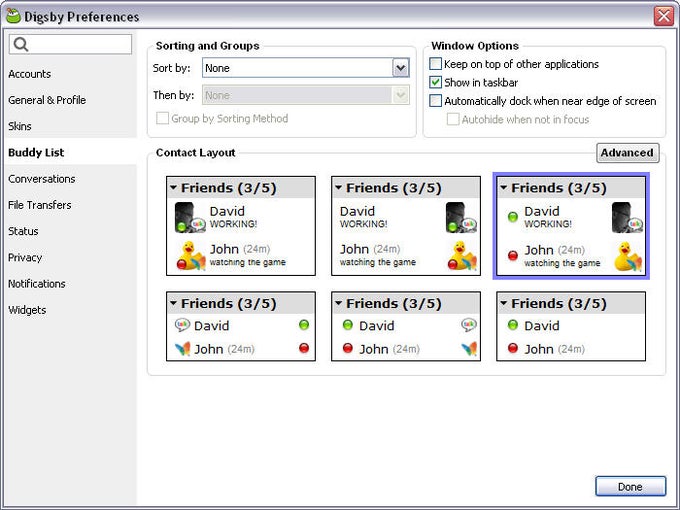Click John's duck avatar in the selected third layout

point(628,257)
